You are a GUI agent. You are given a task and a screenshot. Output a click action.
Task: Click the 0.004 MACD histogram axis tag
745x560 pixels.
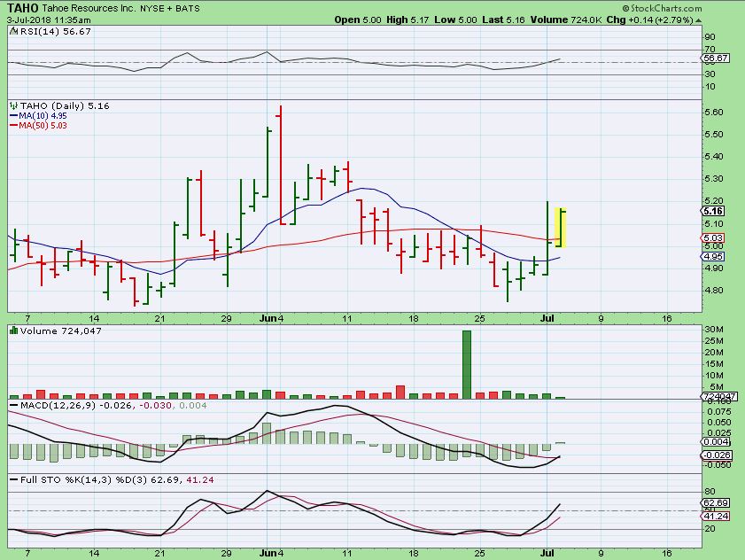coord(717,441)
